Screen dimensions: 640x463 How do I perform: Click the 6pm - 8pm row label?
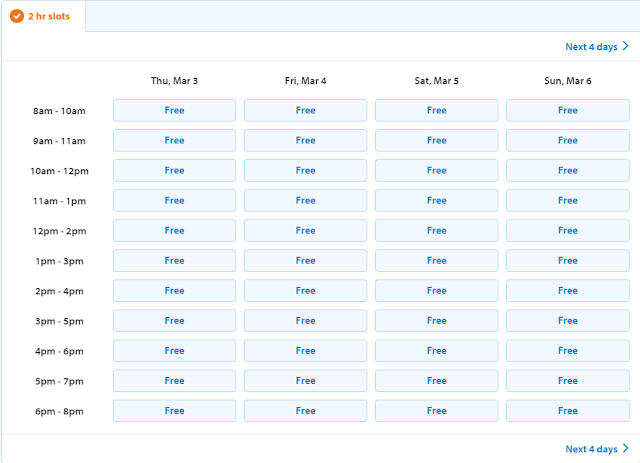(x=59, y=412)
